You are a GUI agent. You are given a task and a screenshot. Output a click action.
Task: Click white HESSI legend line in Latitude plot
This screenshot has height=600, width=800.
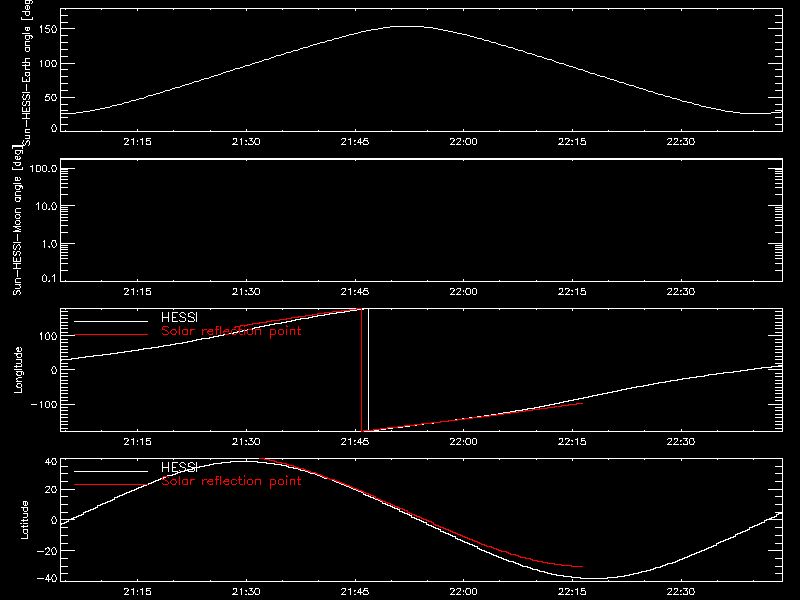[111, 471]
